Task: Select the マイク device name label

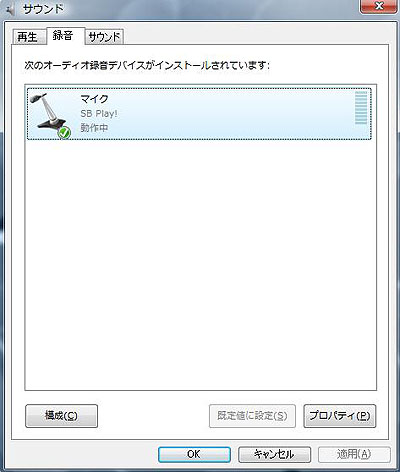Action: (x=94, y=99)
